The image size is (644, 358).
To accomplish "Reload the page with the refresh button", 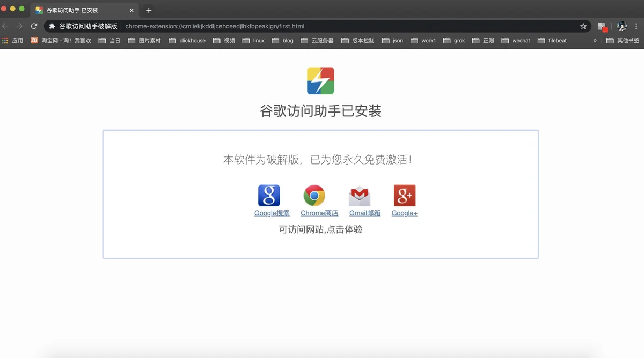I will [34, 26].
